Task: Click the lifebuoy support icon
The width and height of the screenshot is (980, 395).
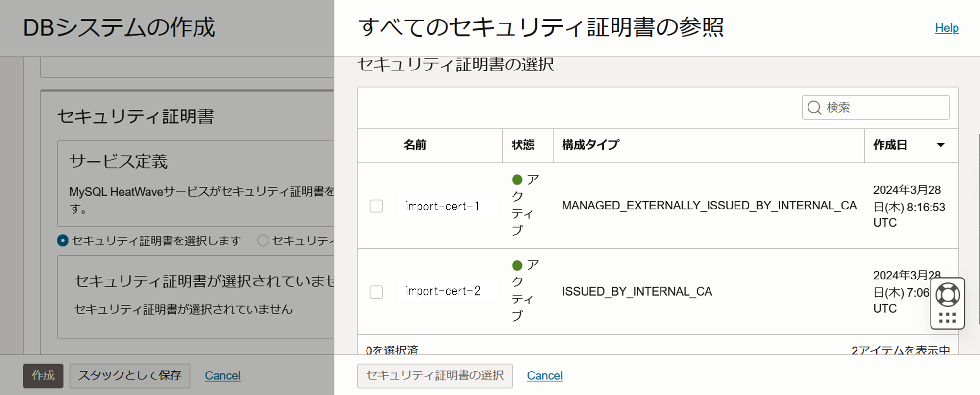Action: pyautogui.click(x=948, y=295)
